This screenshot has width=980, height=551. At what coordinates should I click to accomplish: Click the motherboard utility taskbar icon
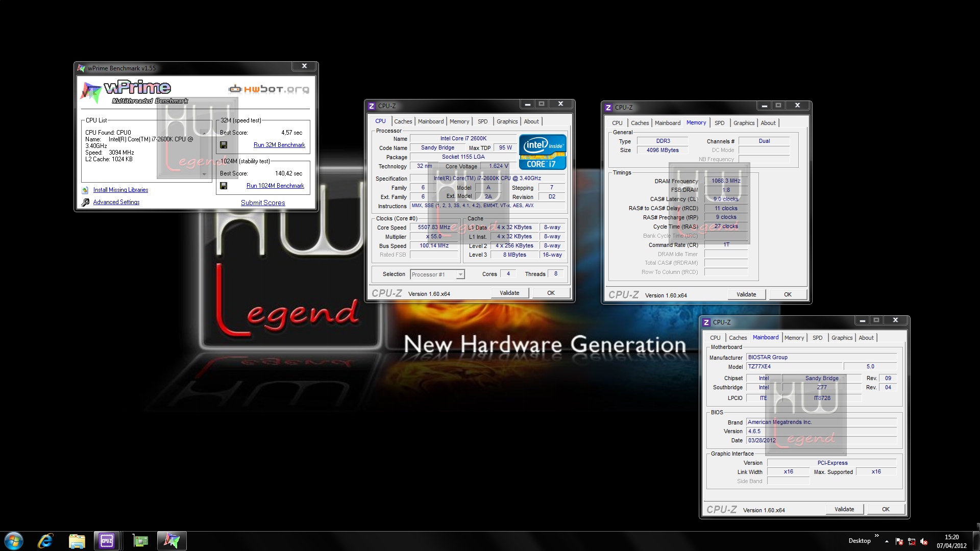tap(140, 541)
